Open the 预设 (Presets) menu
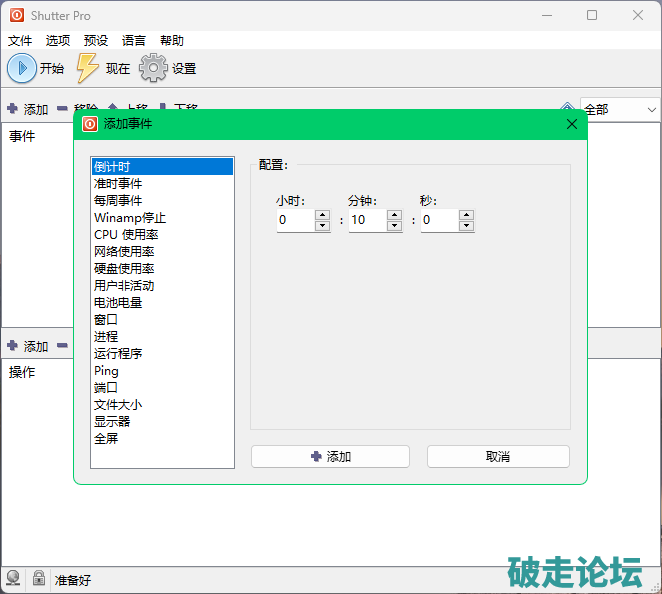 pyautogui.click(x=96, y=41)
